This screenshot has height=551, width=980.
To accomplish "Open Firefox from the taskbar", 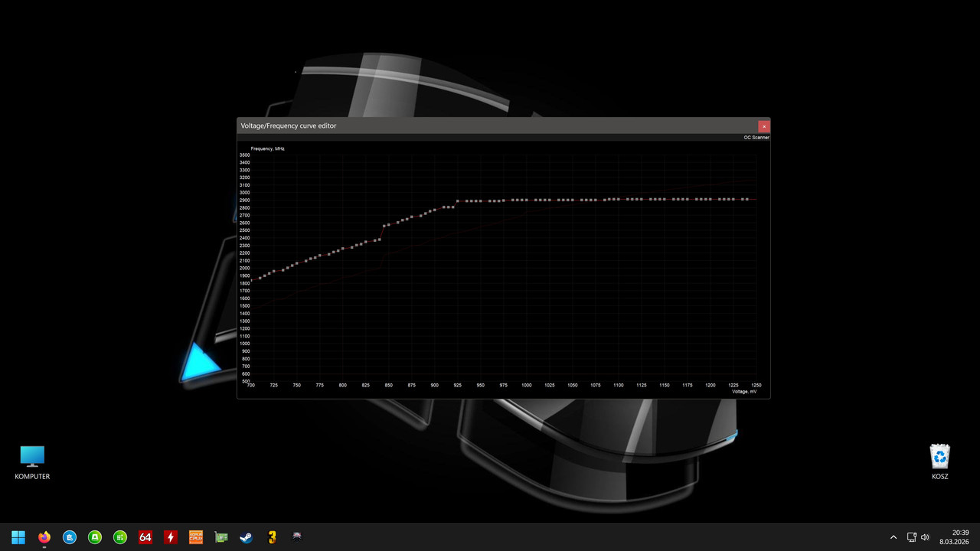I will pos(44,537).
